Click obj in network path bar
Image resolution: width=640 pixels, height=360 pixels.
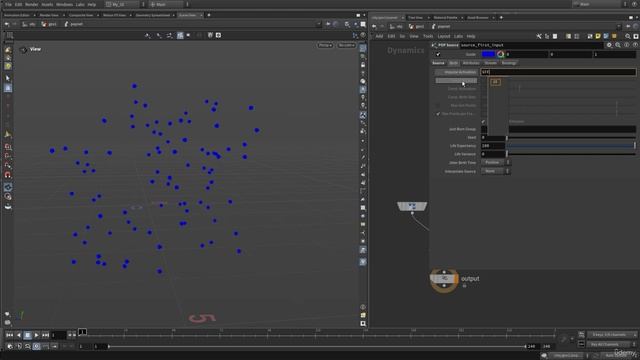click(396, 27)
